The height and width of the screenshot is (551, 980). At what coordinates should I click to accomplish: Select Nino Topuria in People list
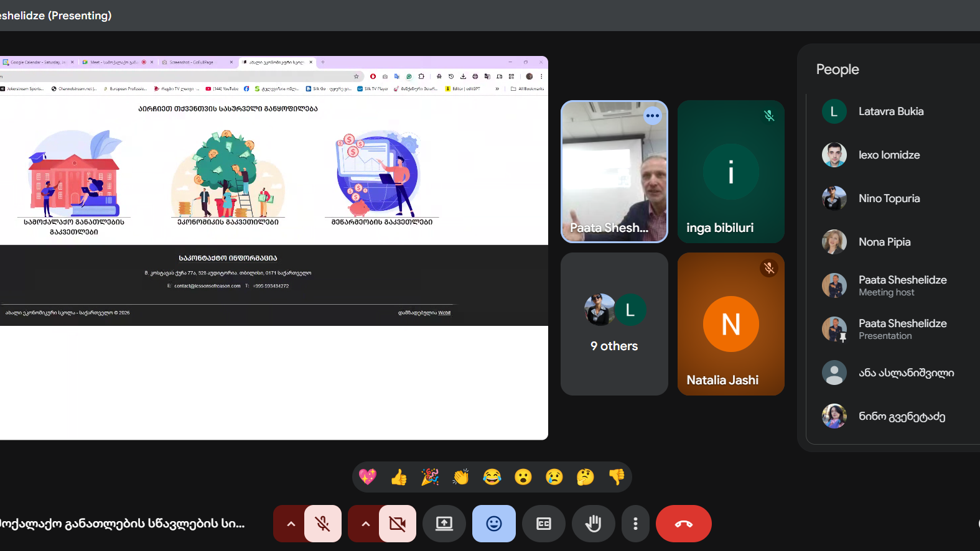click(889, 199)
